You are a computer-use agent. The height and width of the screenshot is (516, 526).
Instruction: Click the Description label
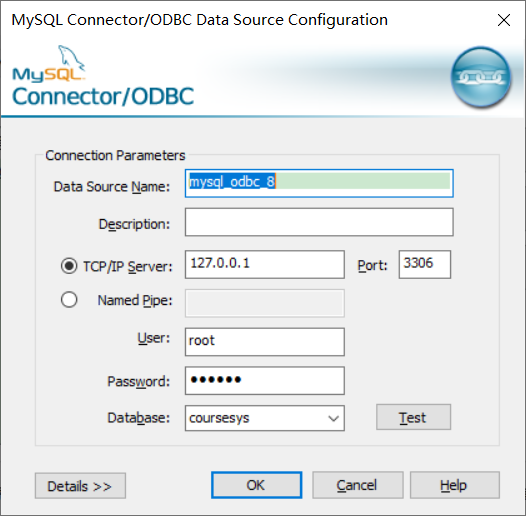[x=134, y=224]
